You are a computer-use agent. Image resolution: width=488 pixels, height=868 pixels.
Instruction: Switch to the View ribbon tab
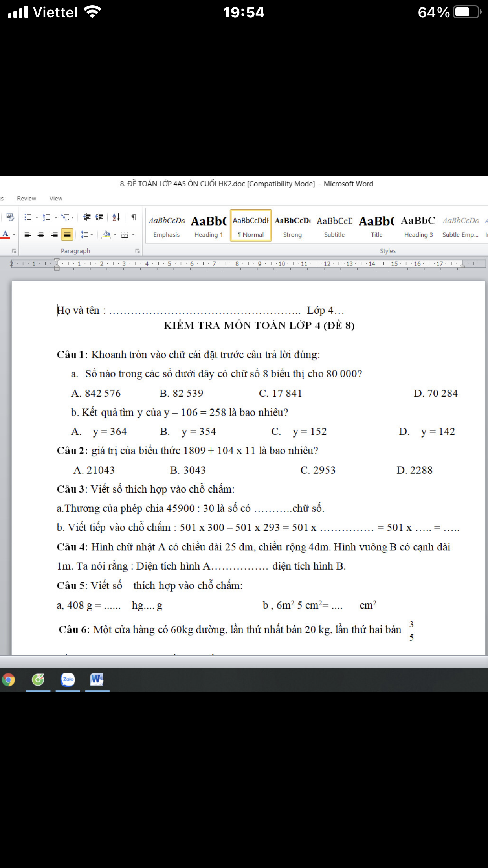(56, 199)
